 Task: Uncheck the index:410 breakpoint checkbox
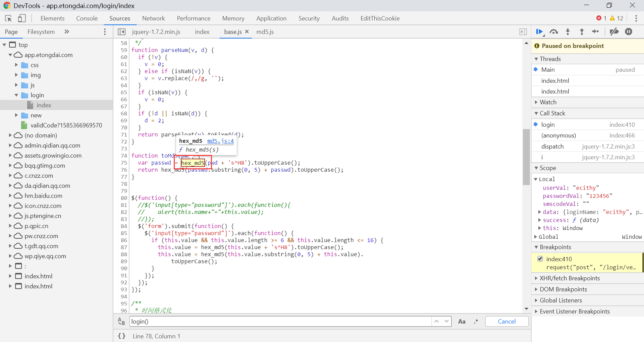[540, 259]
